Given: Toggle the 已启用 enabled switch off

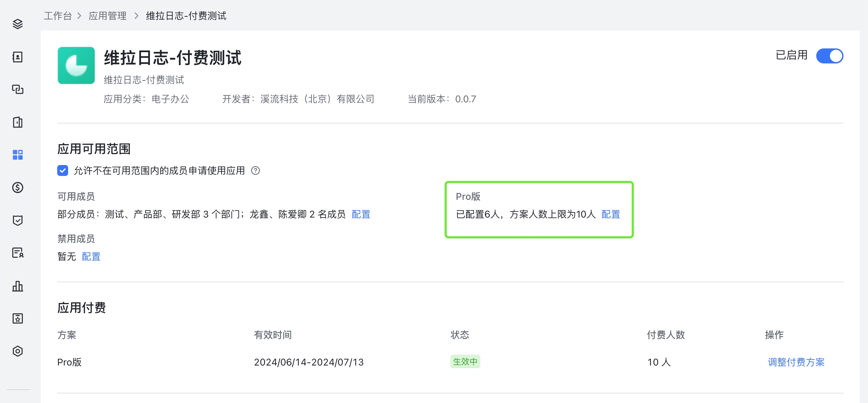Looking at the screenshot, I should pyautogui.click(x=829, y=56).
